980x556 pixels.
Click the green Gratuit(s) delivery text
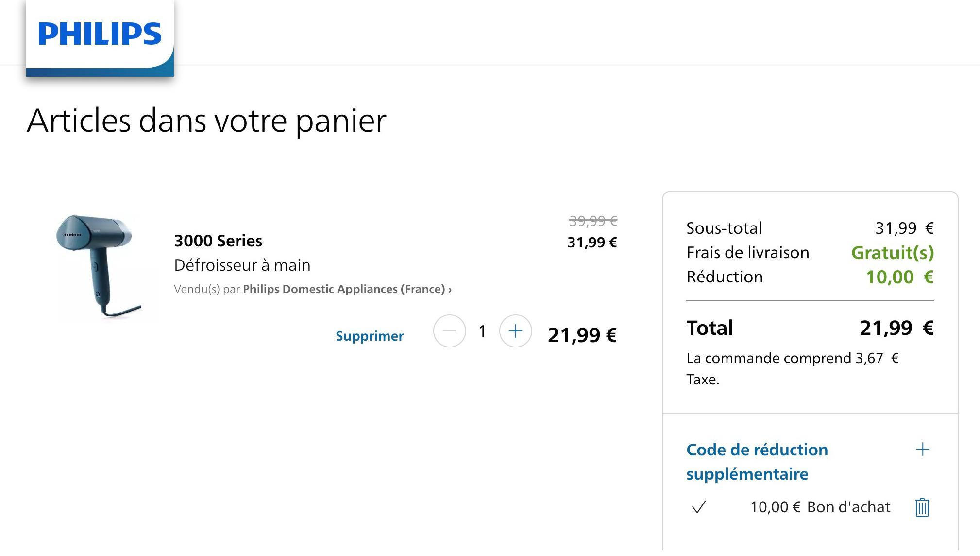click(893, 253)
